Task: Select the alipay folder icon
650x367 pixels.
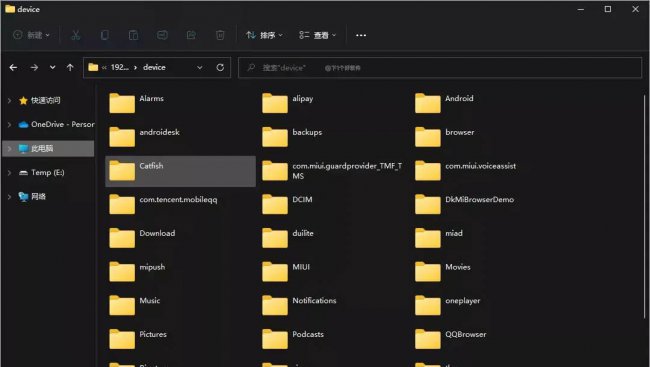Action: coord(275,103)
